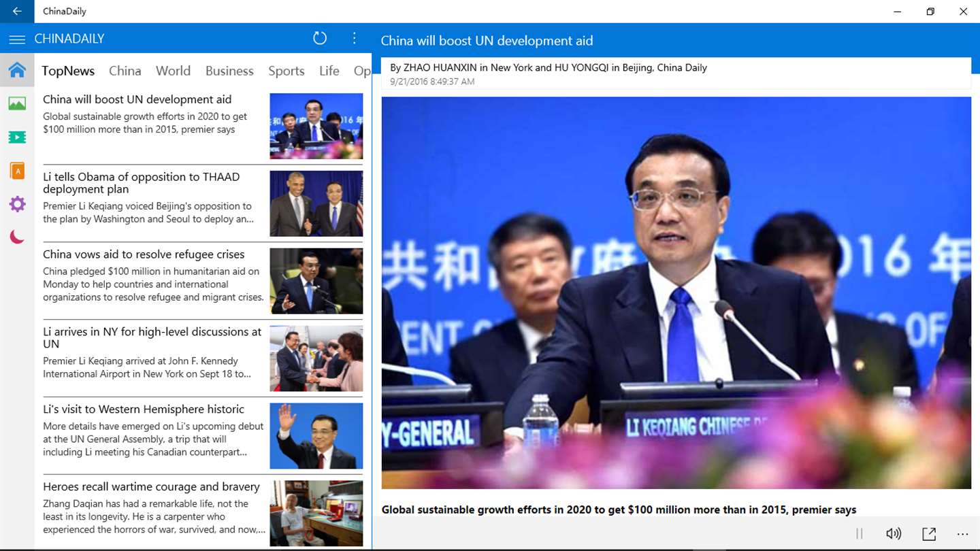Open 'Heroes recall wartime courage and bravery'
The image size is (980, 551).
151,487
